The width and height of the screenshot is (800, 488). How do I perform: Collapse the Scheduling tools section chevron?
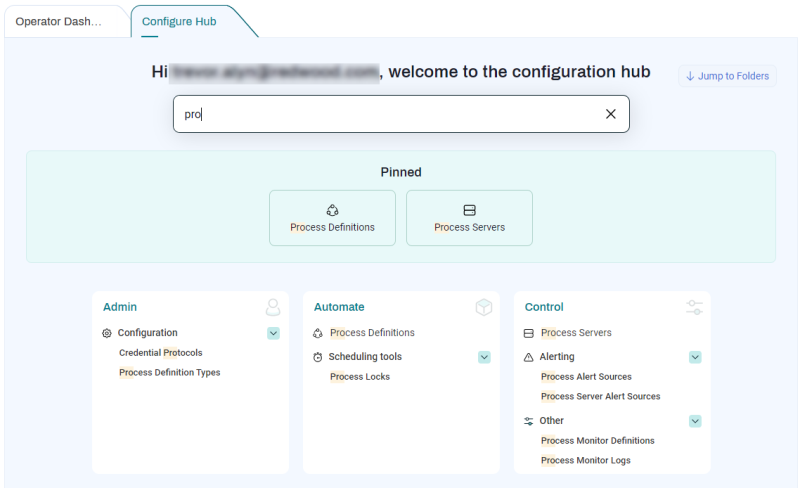pos(484,357)
